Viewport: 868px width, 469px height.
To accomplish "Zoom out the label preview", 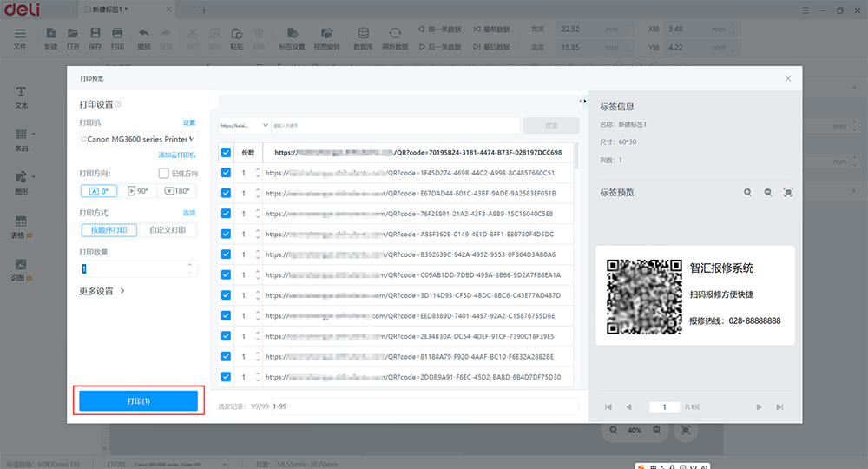I will (x=768, y=193).
